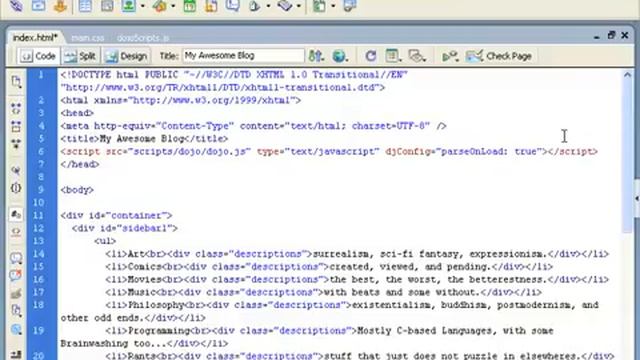The image size is (640, 360).
Task: Click the Wrap Tag icon
Action: tap(16, 293)
